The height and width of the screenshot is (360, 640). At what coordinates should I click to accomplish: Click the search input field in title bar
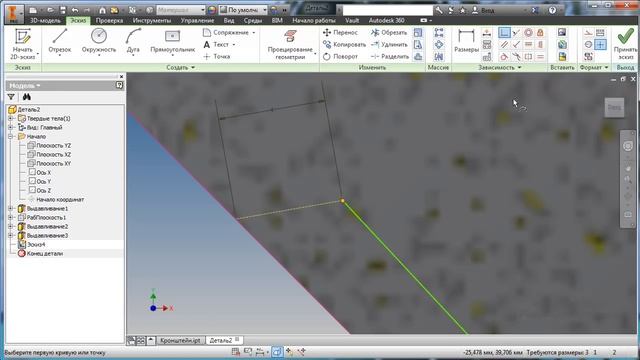click(x=387, y=10)
